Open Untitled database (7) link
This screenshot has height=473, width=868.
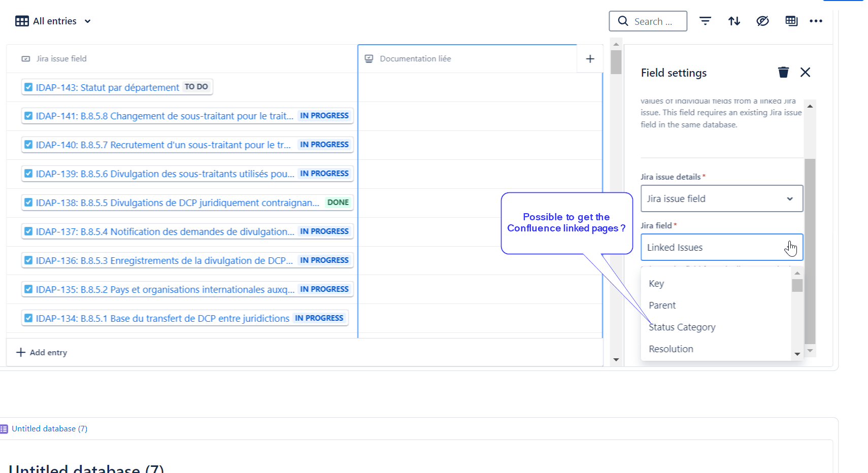(49, 429)
